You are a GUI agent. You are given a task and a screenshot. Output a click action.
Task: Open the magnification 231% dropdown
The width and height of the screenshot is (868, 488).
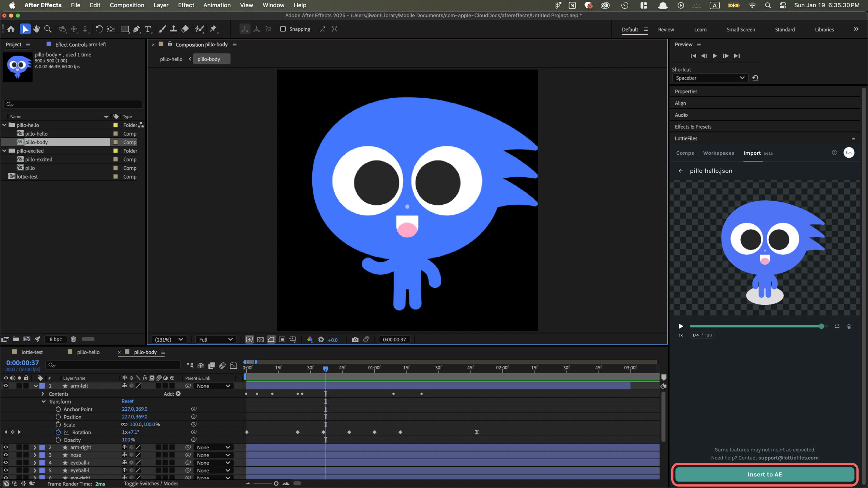pyautogui.click(x=169, y=339)
